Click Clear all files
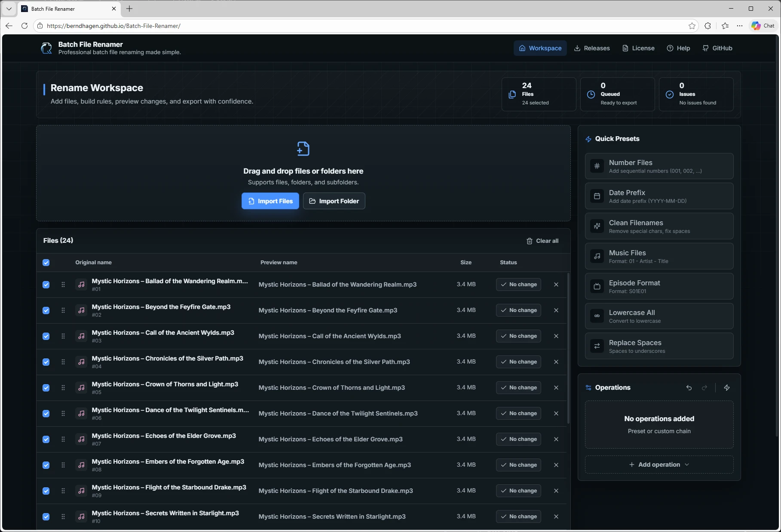Screen dimensions: 781x532 (x=542, y=241)
